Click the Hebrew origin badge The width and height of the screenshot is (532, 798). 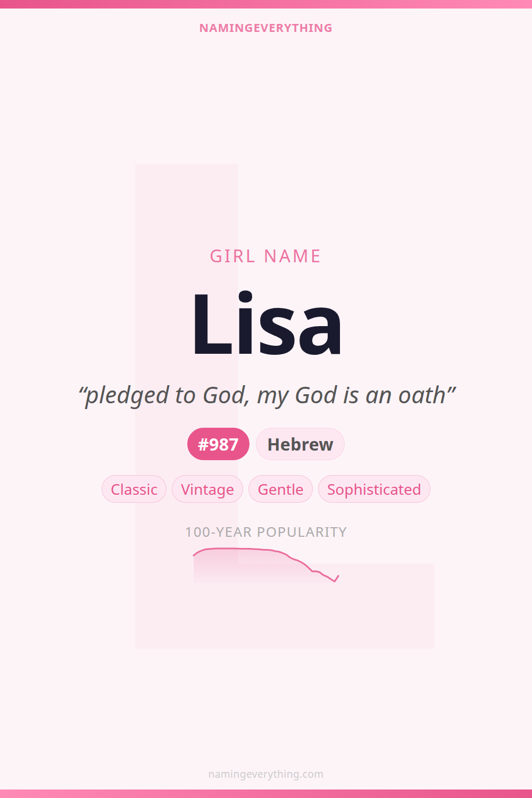[x=300, y=444]
